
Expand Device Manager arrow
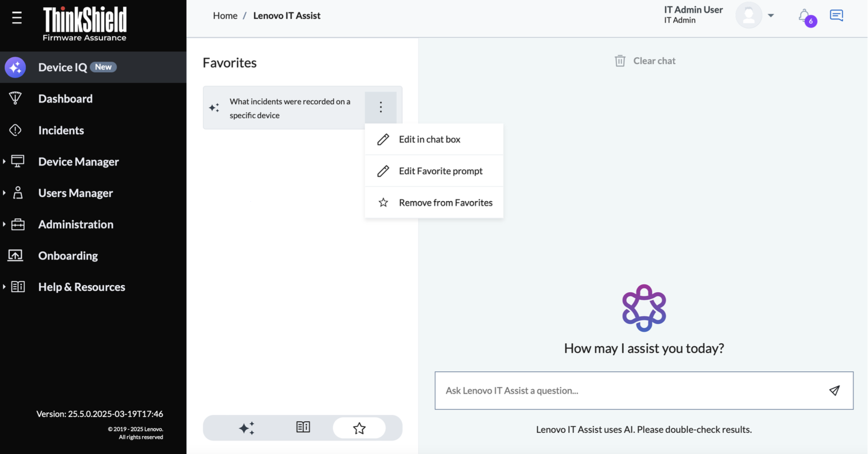pos(4,161)
